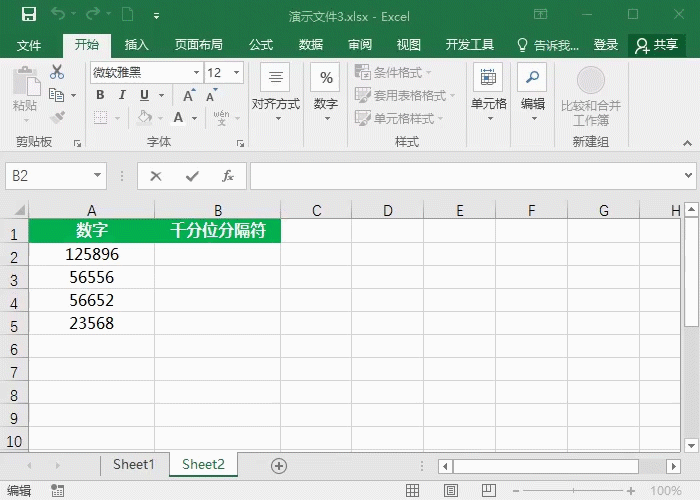Go to the 审阅 tab
Viewport: 700px width, 500px height.
360,45
